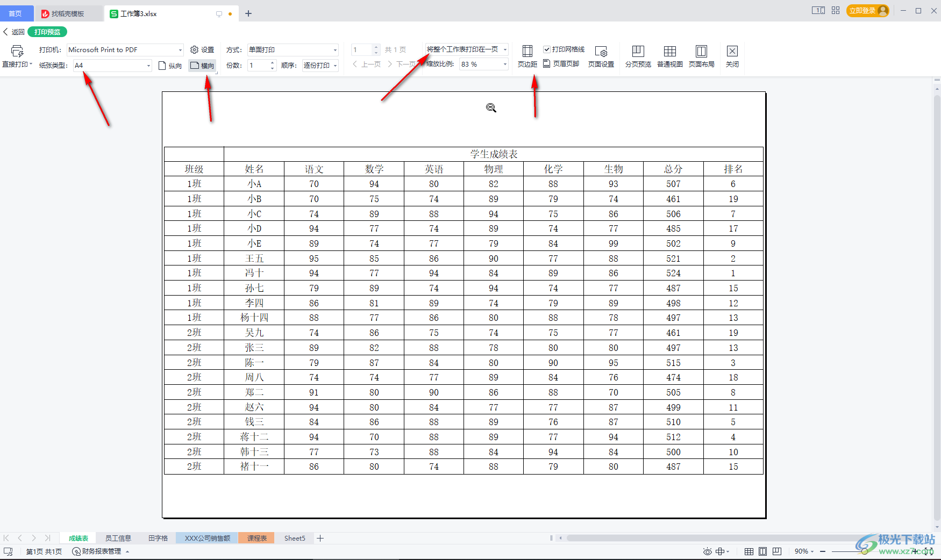The height and width of the screenshot is (560, 941).
Task: Click status bar normal view icon
Action: coord(749,551)
